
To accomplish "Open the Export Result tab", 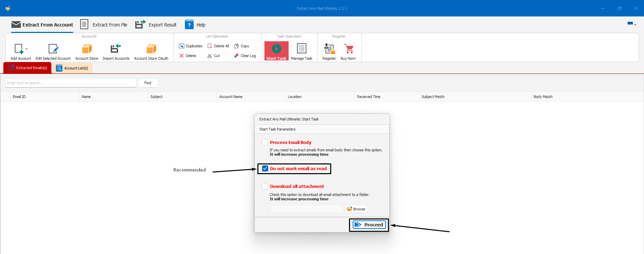I will [x=156, y=25].
